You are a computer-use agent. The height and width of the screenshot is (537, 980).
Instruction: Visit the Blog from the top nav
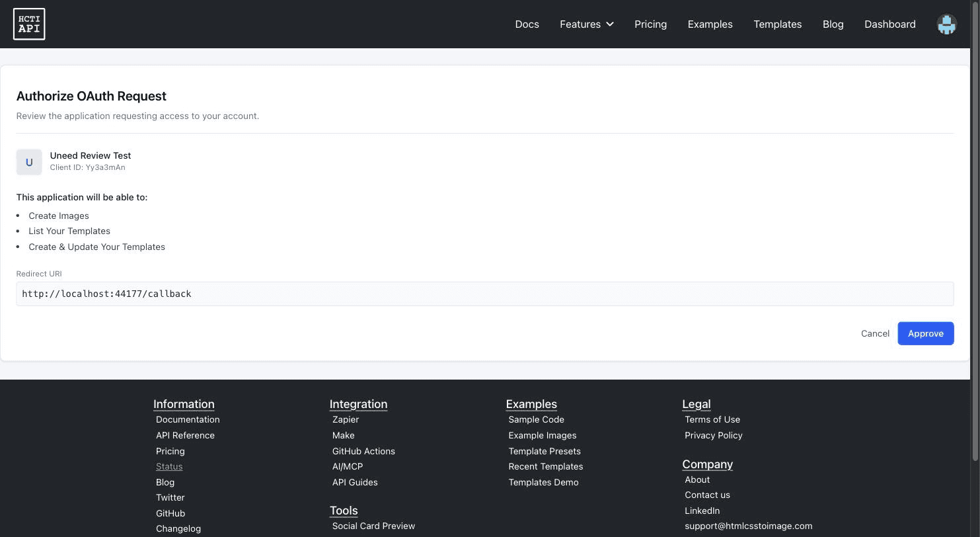pyautogui.click(x=833, y=24)
